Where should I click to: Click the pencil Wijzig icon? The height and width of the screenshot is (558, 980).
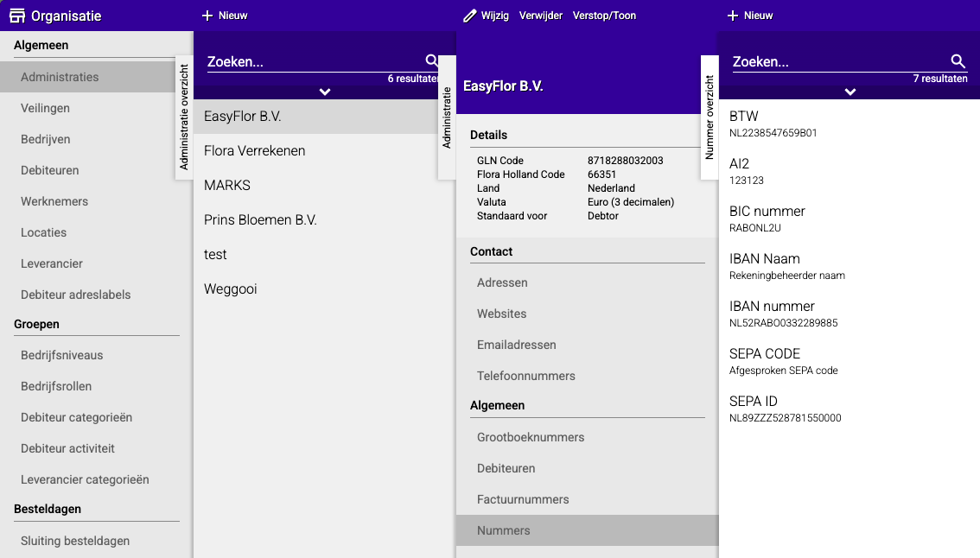[x=470, y=16]
